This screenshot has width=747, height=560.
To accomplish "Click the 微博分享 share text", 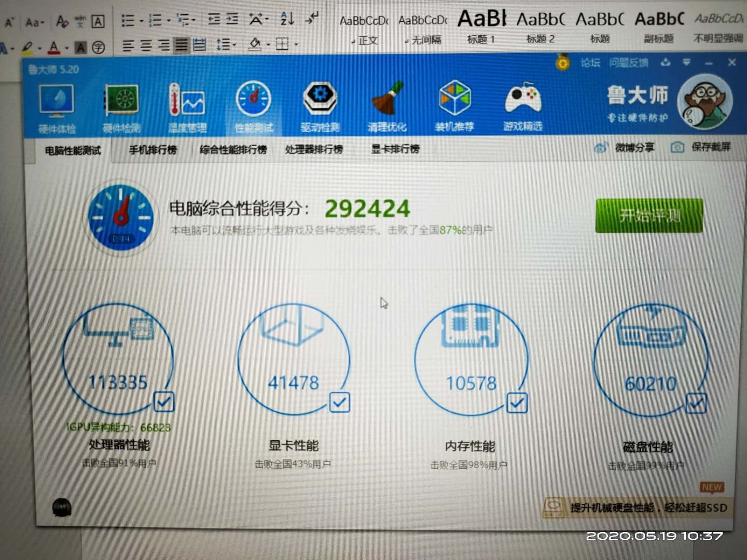I will click(634, 148).
